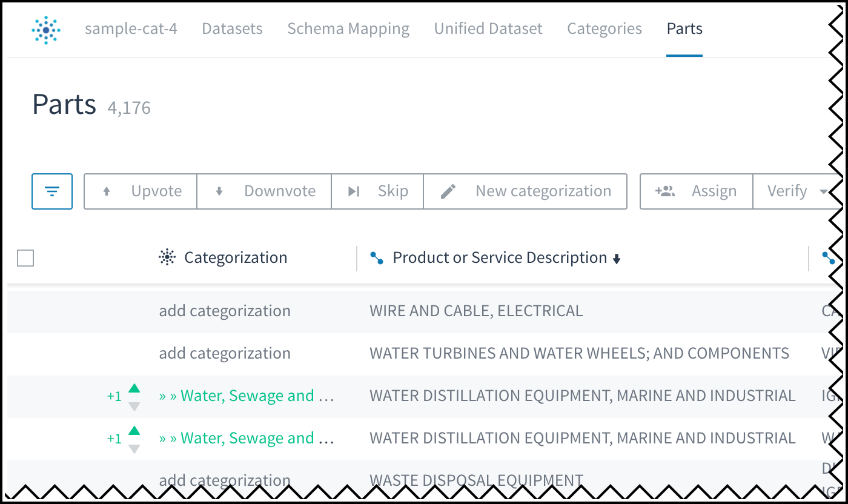The width and height of the screenshot is (848, 504).
Task: Click the Skip button
Action: tap(377, 191)
